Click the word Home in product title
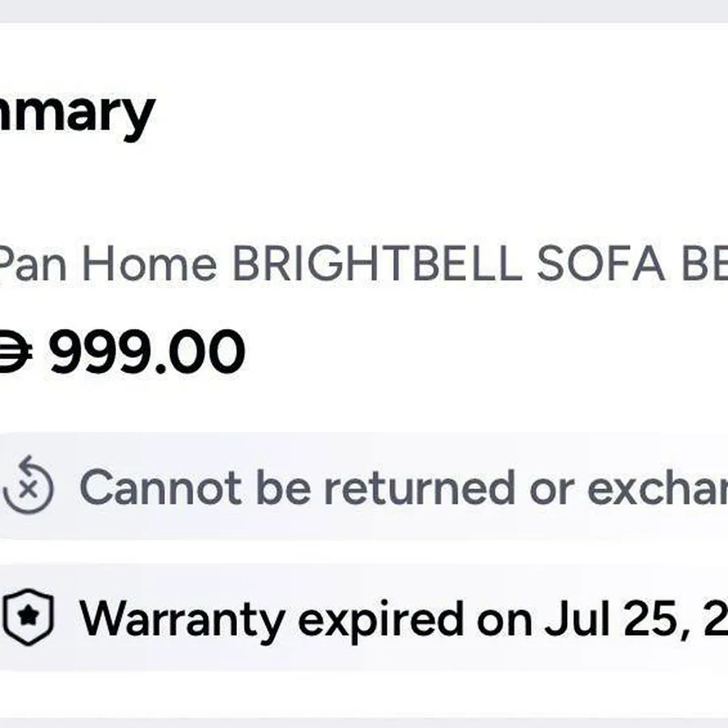This screenshot has height=728, width=728. [x=149, y=264]
